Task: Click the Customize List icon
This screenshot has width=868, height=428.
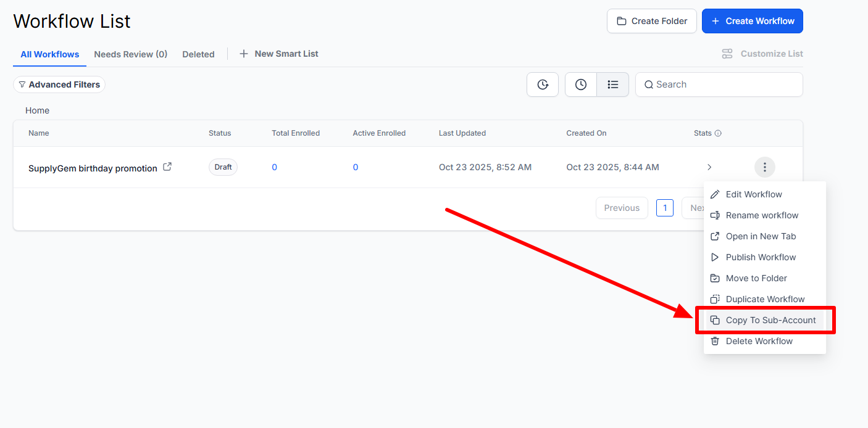Action: point(727,54)
